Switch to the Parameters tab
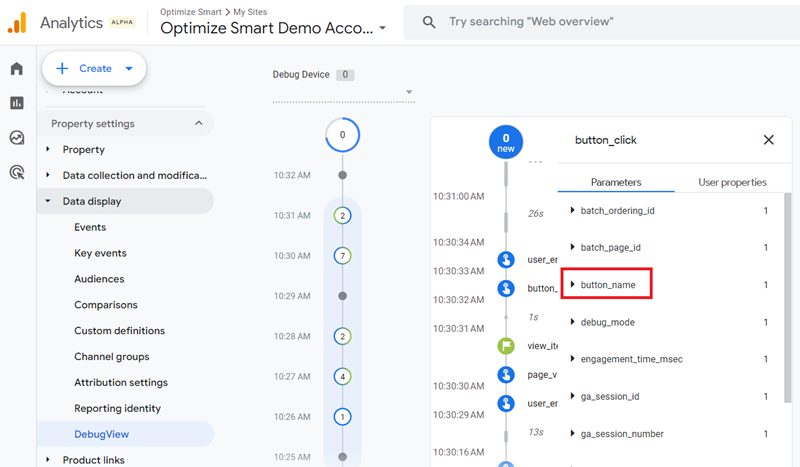800x467 pixels. tap(616, 182)
